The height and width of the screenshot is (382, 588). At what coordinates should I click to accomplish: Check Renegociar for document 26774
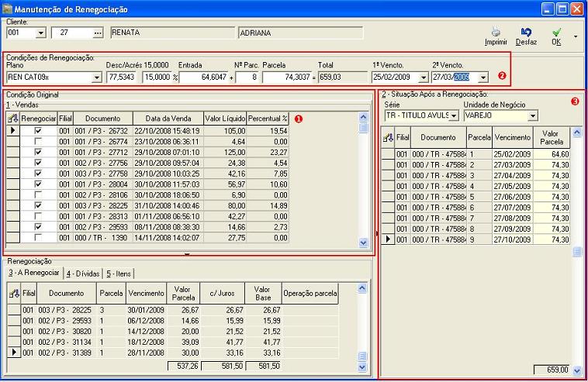click(38, 142)
